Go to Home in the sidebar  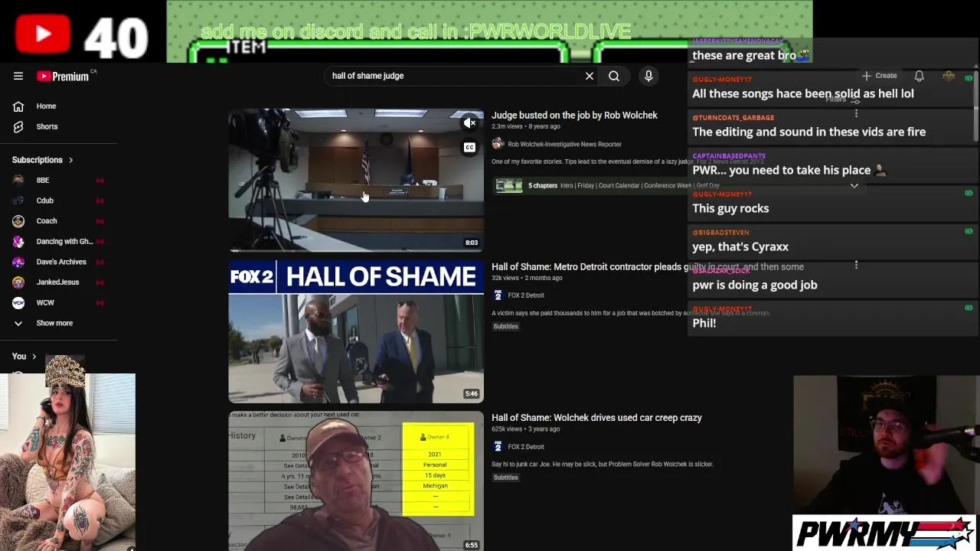[x=46, y=106]
